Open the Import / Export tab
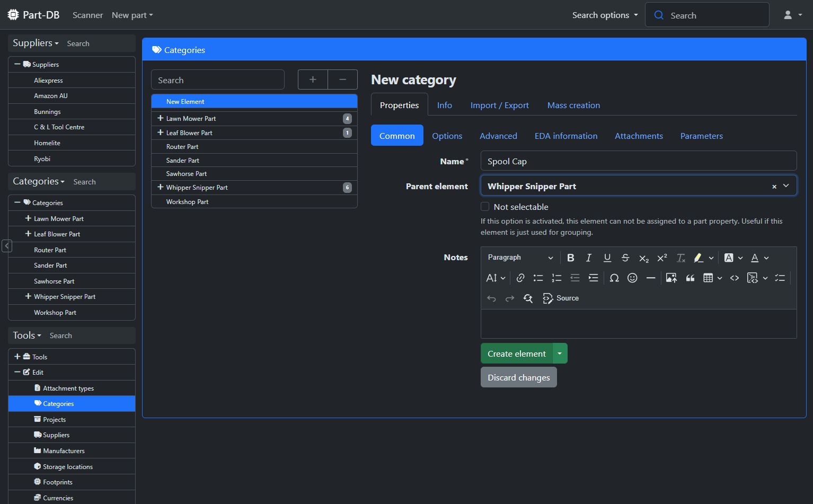The height and width of the screenshot is (504, 813). [500, 105]
